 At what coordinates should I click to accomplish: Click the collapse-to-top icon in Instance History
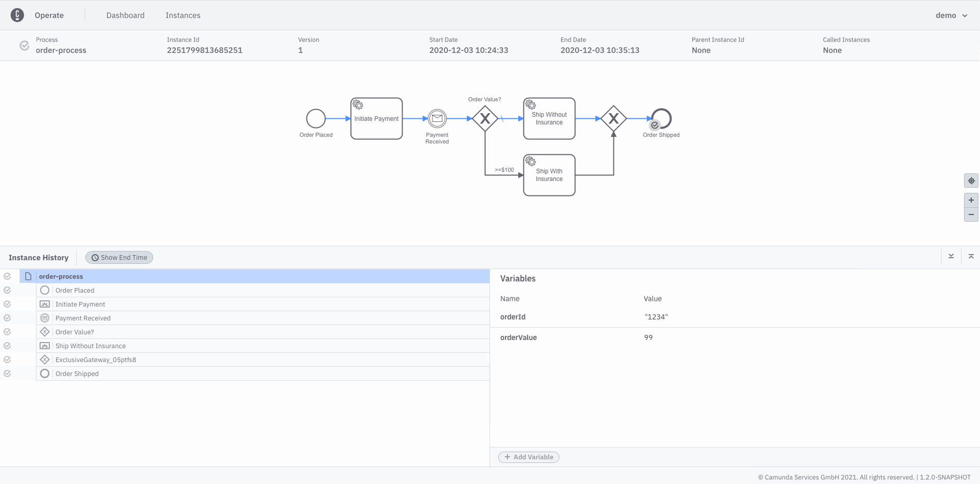coord(971,256)
